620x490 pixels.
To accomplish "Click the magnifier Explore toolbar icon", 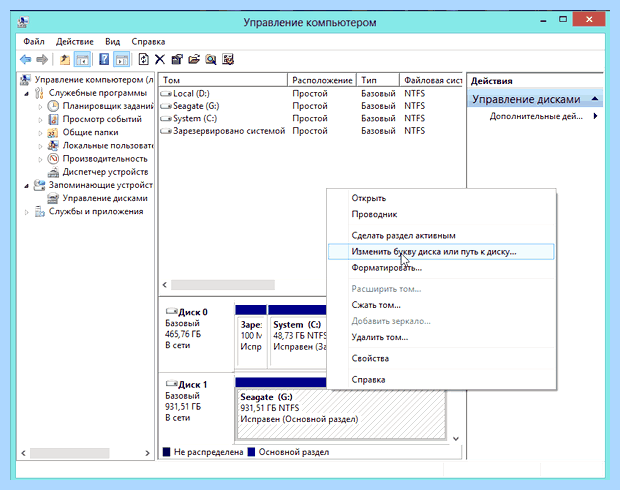I will click(211, 60).
